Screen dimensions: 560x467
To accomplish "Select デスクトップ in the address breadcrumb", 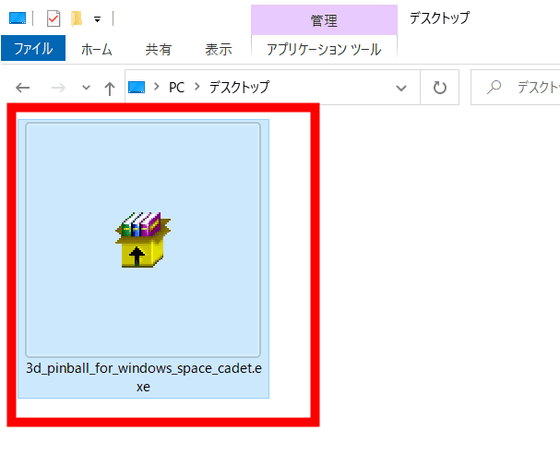I will pyautogui.click(x=239, y=87).
